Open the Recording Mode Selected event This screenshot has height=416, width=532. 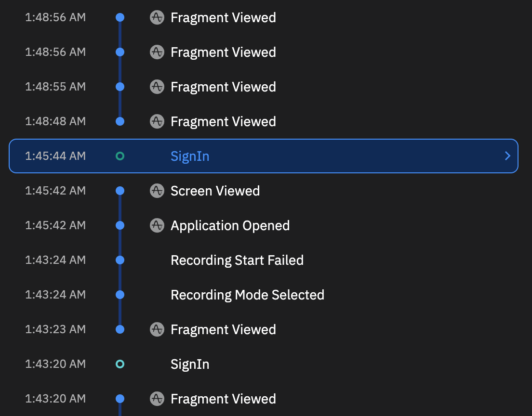click(247, 295)
